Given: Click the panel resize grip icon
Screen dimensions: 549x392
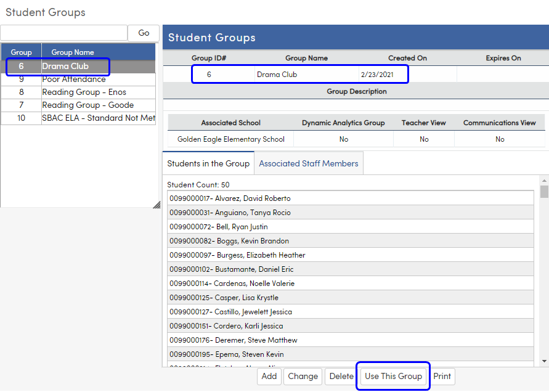Looking at the screenshot, I should [x=157, y=205].
